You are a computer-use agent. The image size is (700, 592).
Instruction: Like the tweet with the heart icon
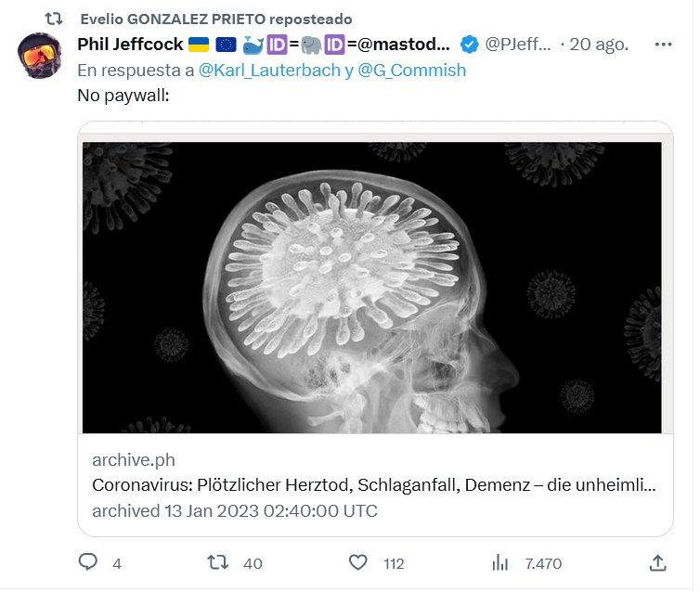(358, 562)
